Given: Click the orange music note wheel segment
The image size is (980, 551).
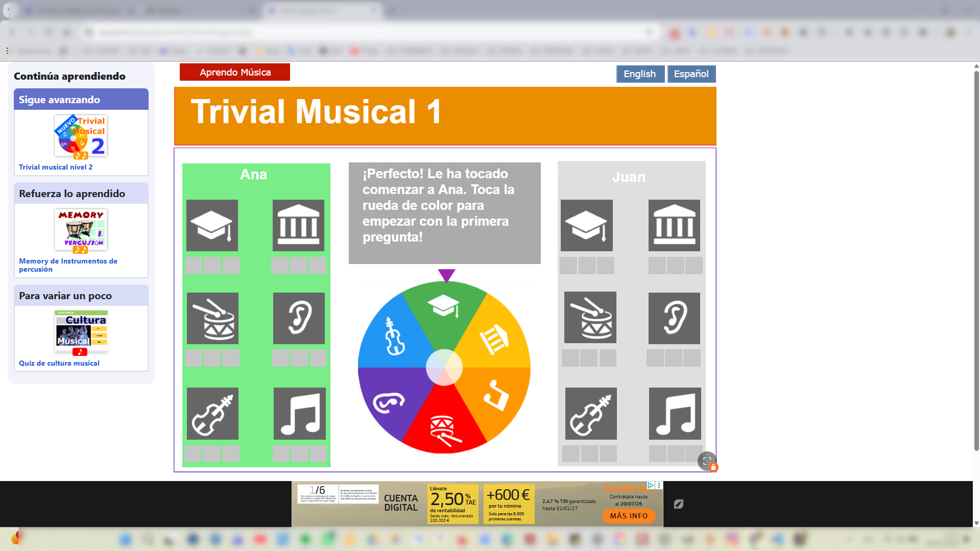Looking at the screenshot, I should tap(495, 396).
